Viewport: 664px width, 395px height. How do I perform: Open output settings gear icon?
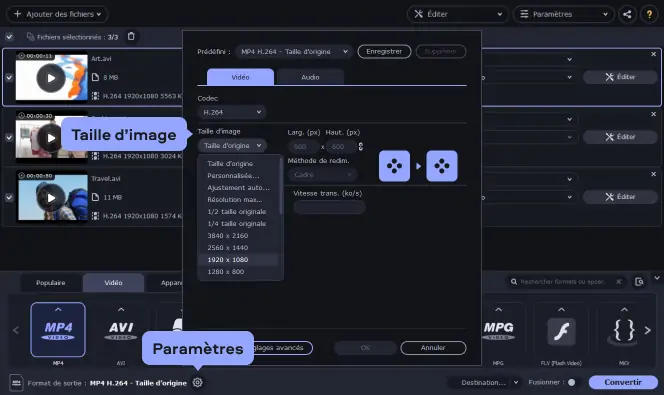coord(197,382)
